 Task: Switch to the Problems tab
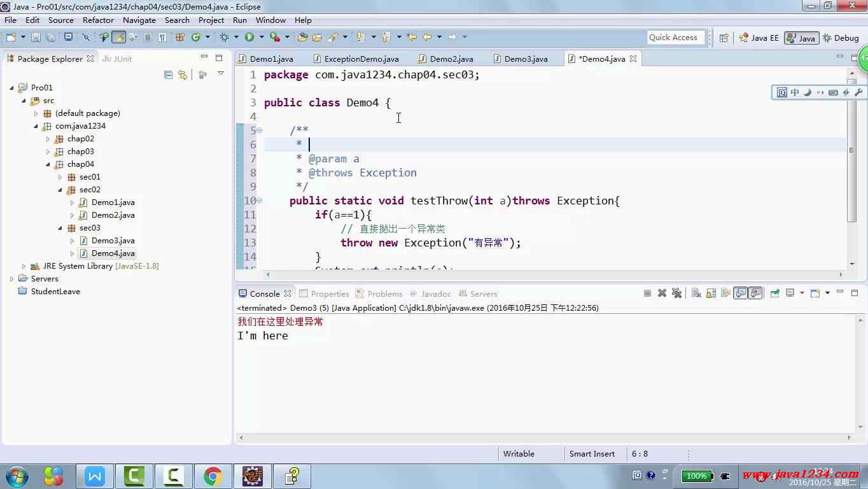(x=379, y=294)
